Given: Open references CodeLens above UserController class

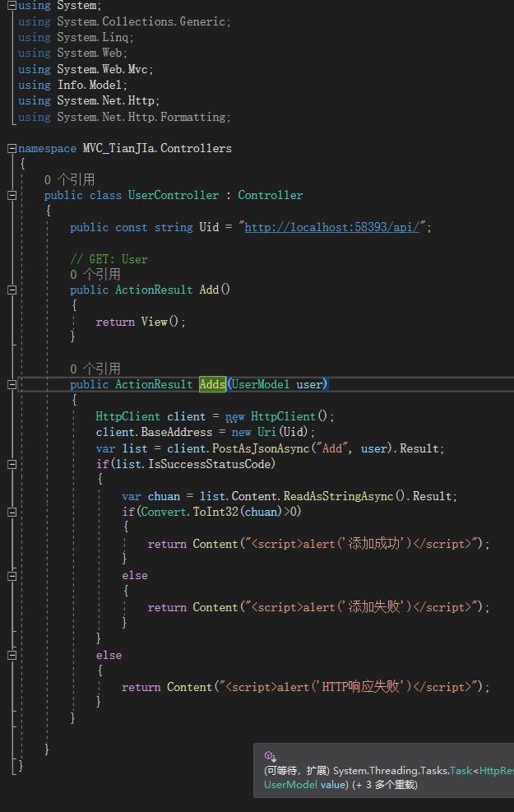Looking at the screenshot, I should pos(69,179).
